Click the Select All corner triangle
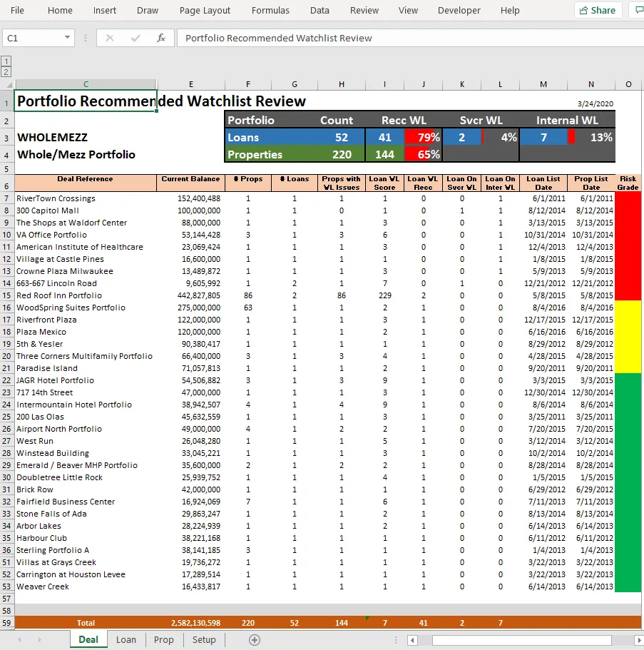Viewport: 644px width, 650px height. (9, 85)
